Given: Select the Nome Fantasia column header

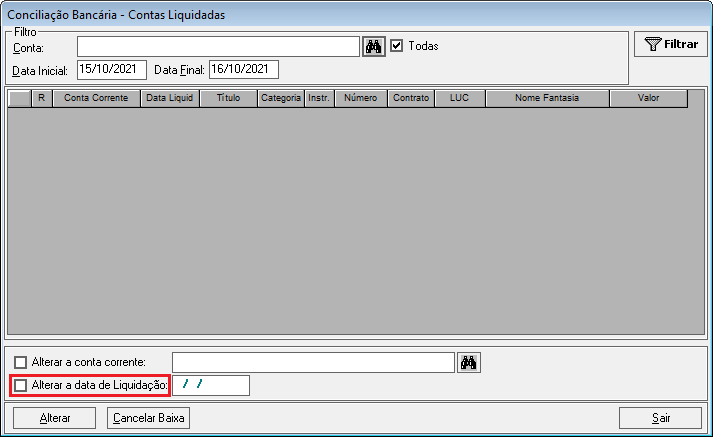Looking at the screenshot, I should [547, 98].
